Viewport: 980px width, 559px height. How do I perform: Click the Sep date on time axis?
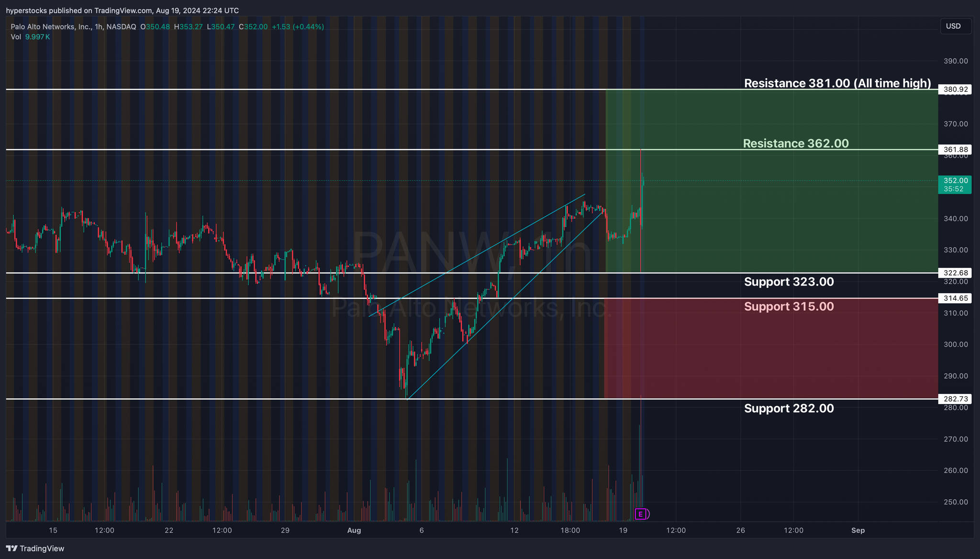858,530
